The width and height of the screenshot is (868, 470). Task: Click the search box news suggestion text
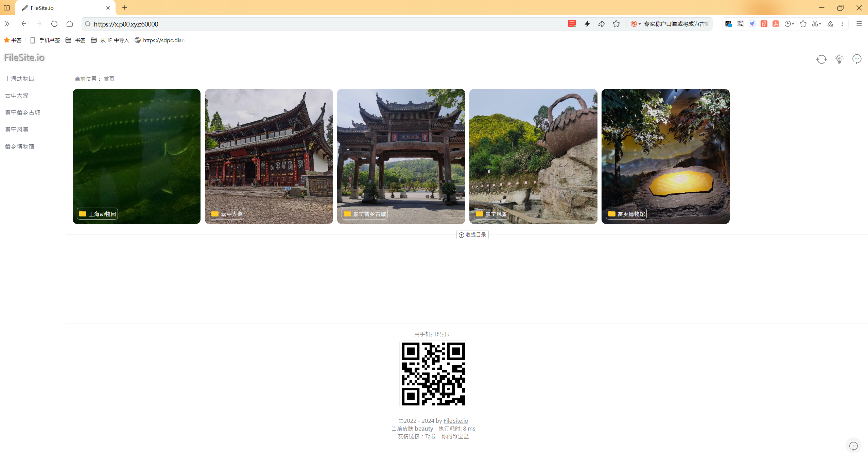(x=676, y=24)
